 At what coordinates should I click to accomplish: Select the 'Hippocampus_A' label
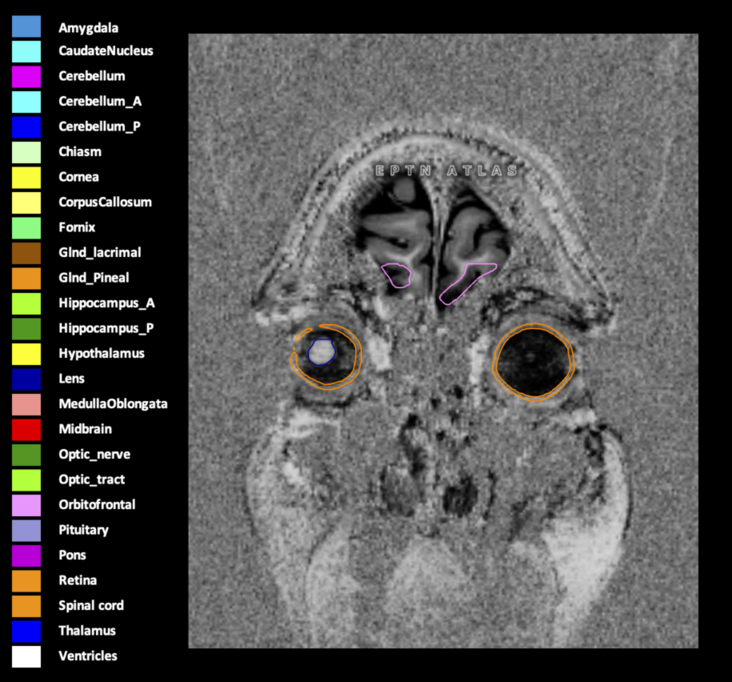click(106, 303)
